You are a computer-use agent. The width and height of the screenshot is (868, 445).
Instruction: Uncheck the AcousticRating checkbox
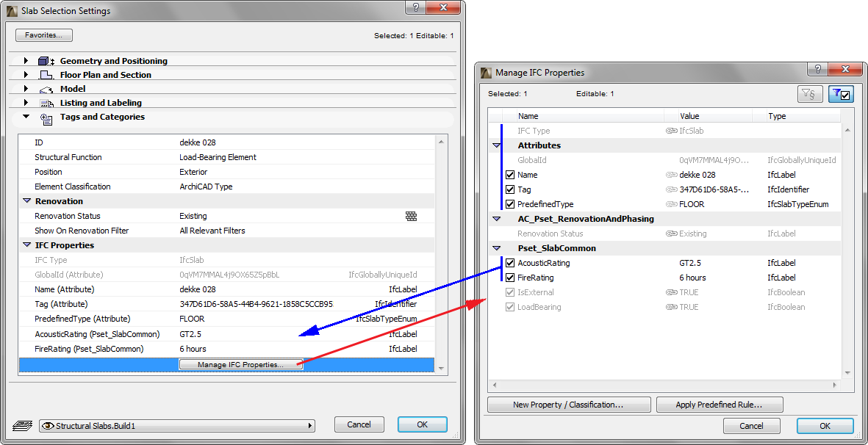click(510, 263)
